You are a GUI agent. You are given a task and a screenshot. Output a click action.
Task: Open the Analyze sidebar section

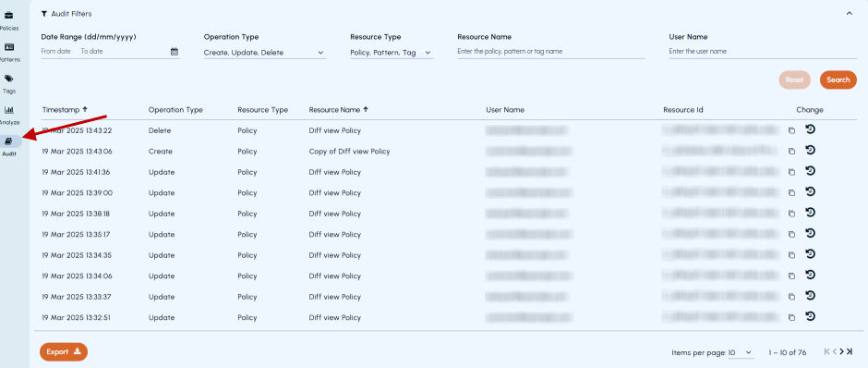[9, 116]
